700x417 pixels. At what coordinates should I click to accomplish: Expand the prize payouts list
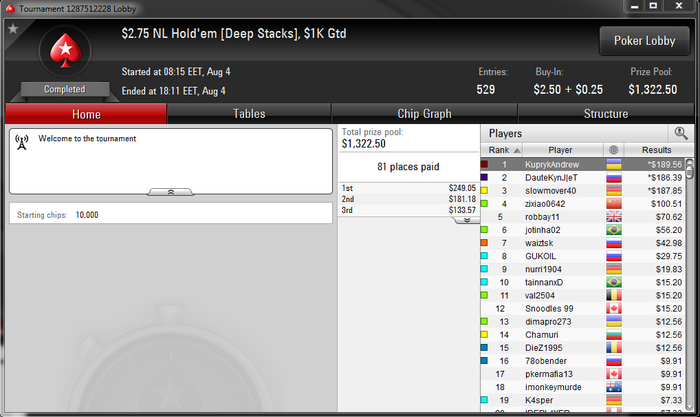[467, 221]
